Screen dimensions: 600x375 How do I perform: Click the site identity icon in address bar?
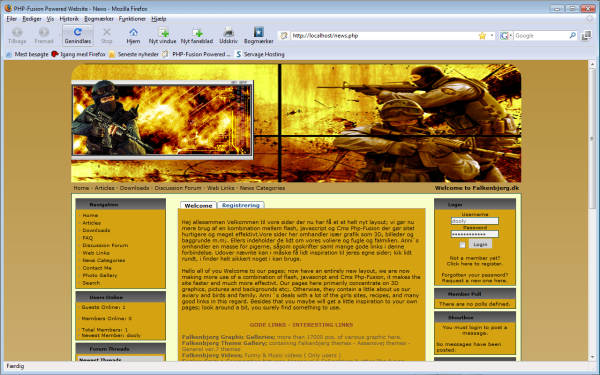pyautogui.click(x=284, y=36)
